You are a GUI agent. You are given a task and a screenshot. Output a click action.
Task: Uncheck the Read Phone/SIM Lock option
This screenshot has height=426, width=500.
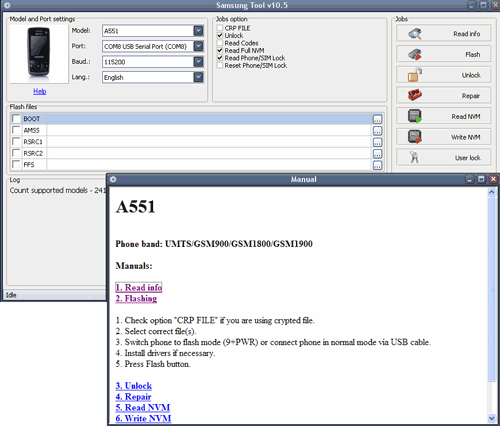[x=220, y=58]
